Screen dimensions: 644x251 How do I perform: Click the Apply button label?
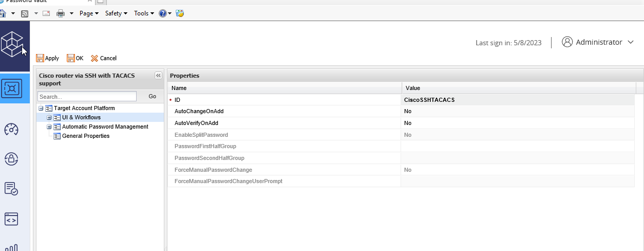tap(52, 58)
